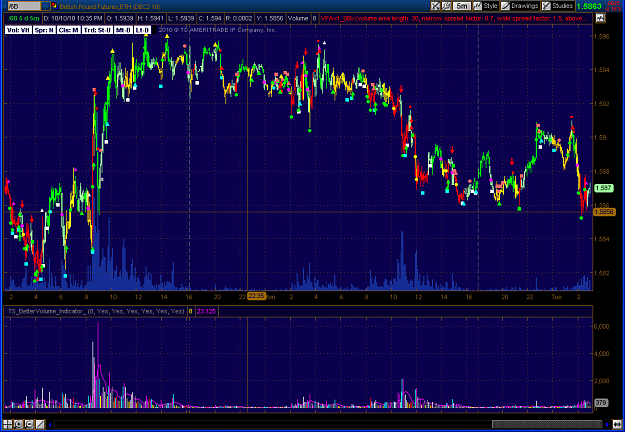Click the pencil icon beside Drawings
The height and width of the screenshot is (432, 625).
pyautogui.click(x=505, y=6)
